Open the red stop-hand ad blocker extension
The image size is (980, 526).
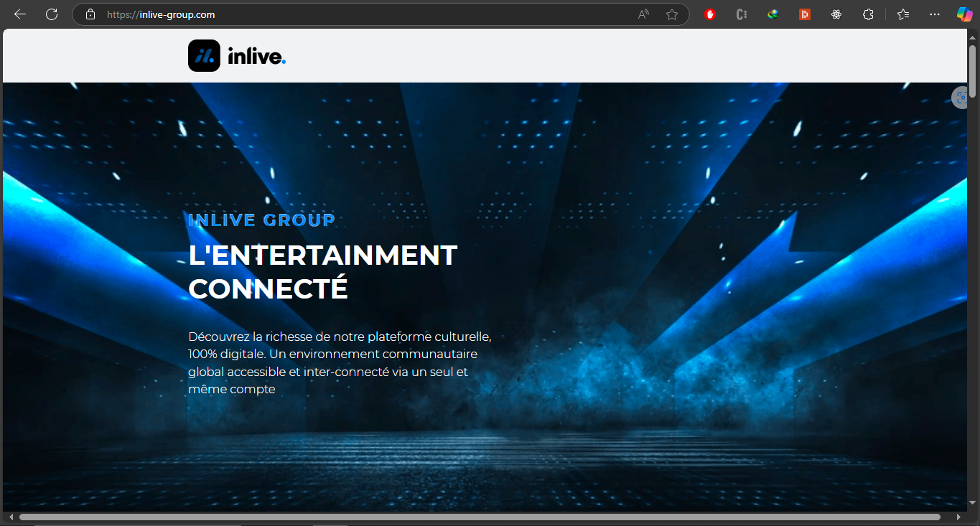711,14
